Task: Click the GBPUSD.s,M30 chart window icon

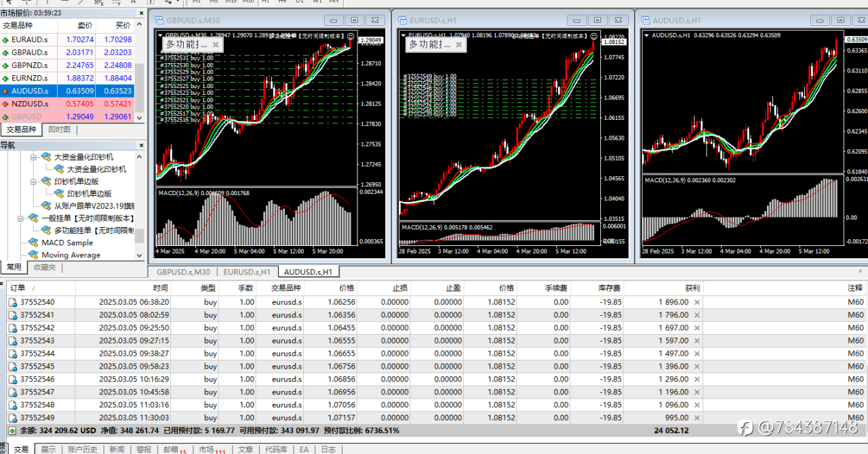Action: pos(160,20)
